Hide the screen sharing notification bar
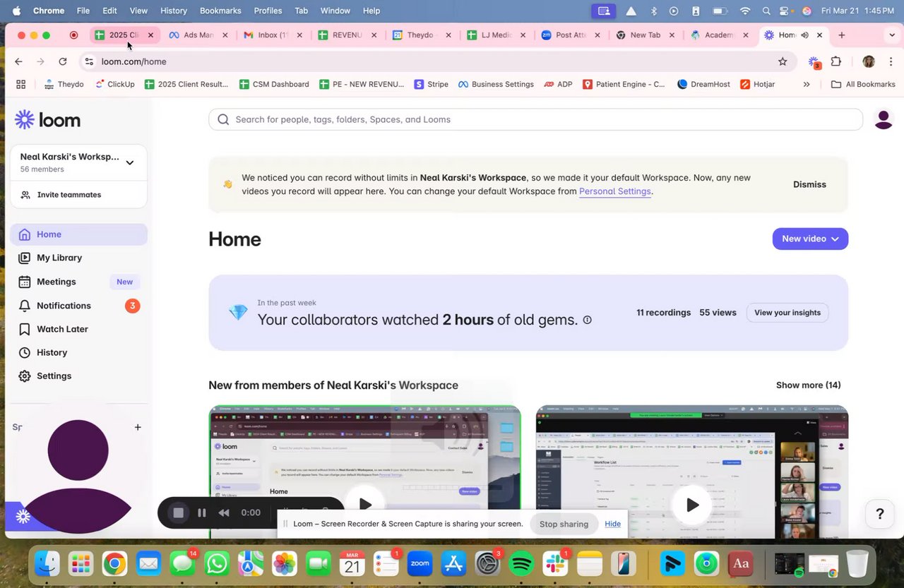The height and width of the screenshot is (588, 904). tap(612, 524)
